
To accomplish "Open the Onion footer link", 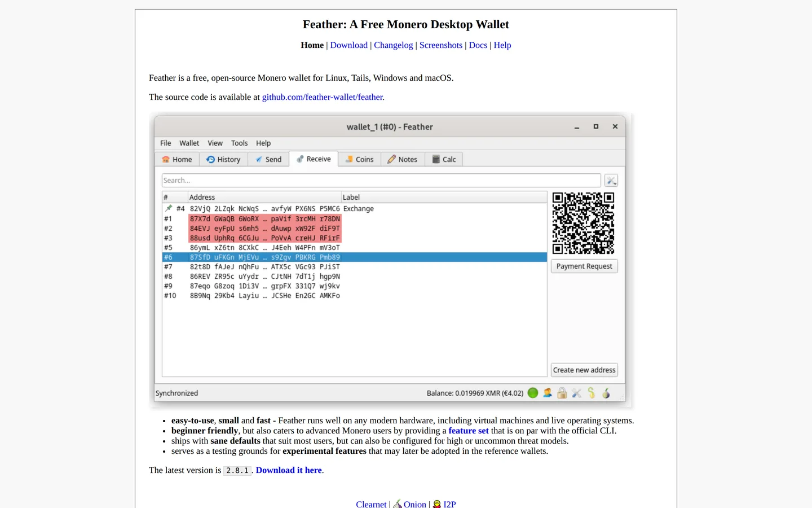I will 415,504.
